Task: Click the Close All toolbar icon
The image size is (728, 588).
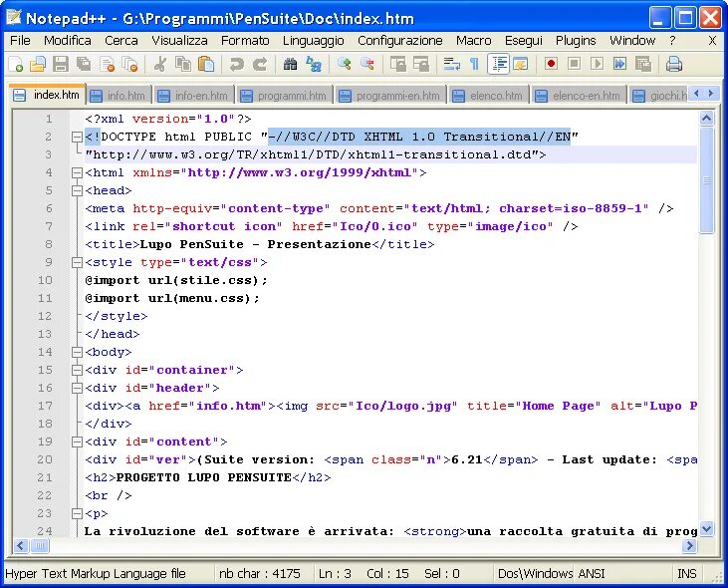Action: [130, 64]
